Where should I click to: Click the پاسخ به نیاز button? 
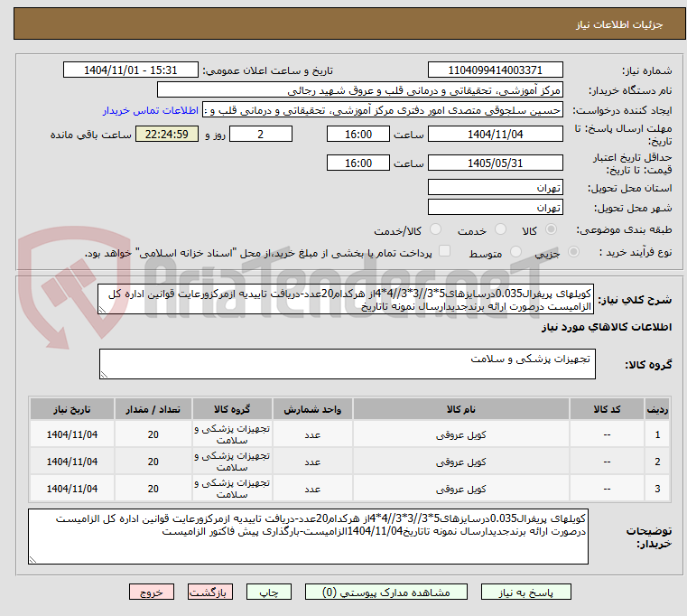click(525, 592)
